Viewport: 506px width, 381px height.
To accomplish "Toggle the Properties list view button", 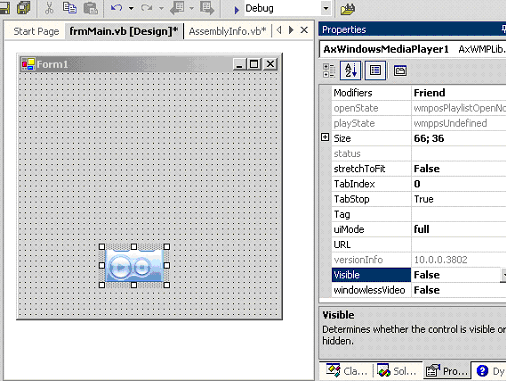I will point(375,70).
